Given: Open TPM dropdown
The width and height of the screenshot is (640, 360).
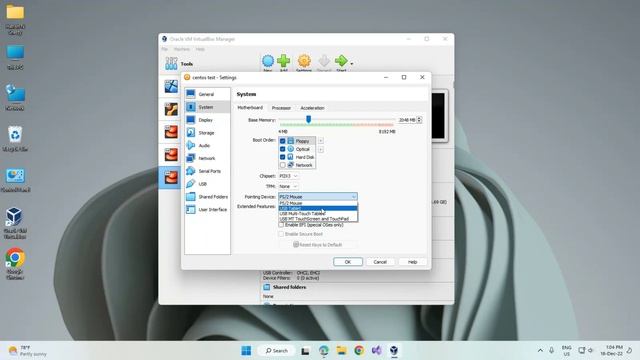Looking at the screenshot, I should point(288,186).
